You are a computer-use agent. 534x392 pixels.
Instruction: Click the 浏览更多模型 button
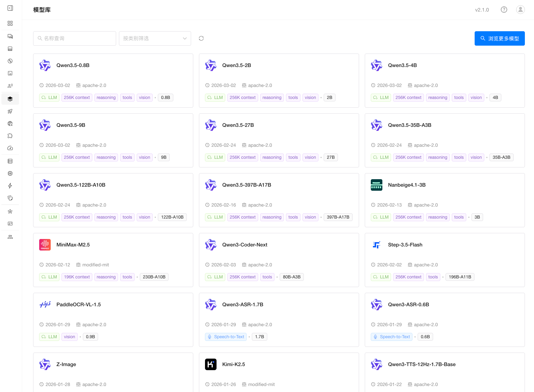coord(499,38)
